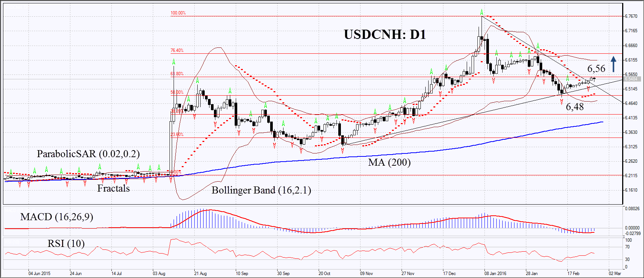The height and width of the screenshot is (278, 644).
Task: Click the USDCNH: D1 chart title
Action: coord(385,34)
